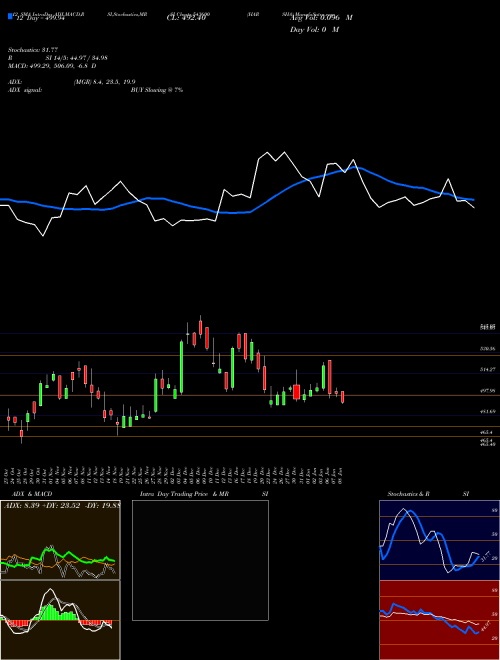Image resolution: width=500 pixels, height=660 pixels.
Task: Click the 497.98 price axis label
Action: [x=487, y=391]
